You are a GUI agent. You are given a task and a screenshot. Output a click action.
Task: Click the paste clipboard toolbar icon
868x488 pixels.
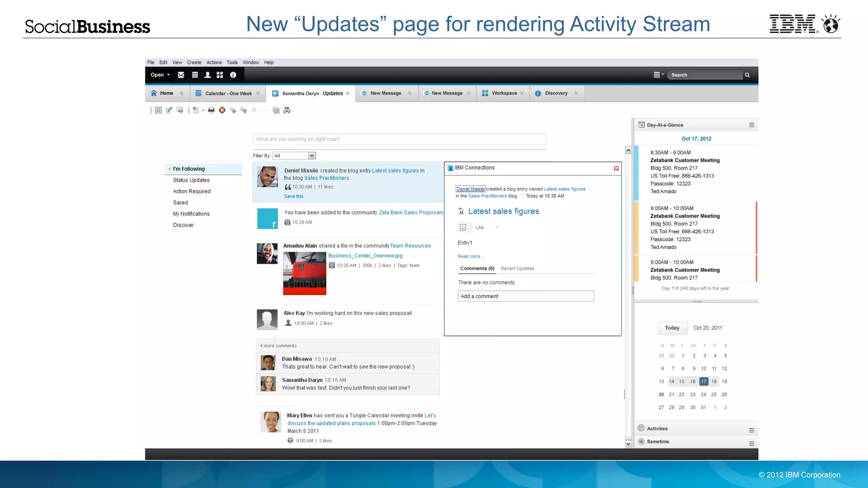tap(195, 110)
